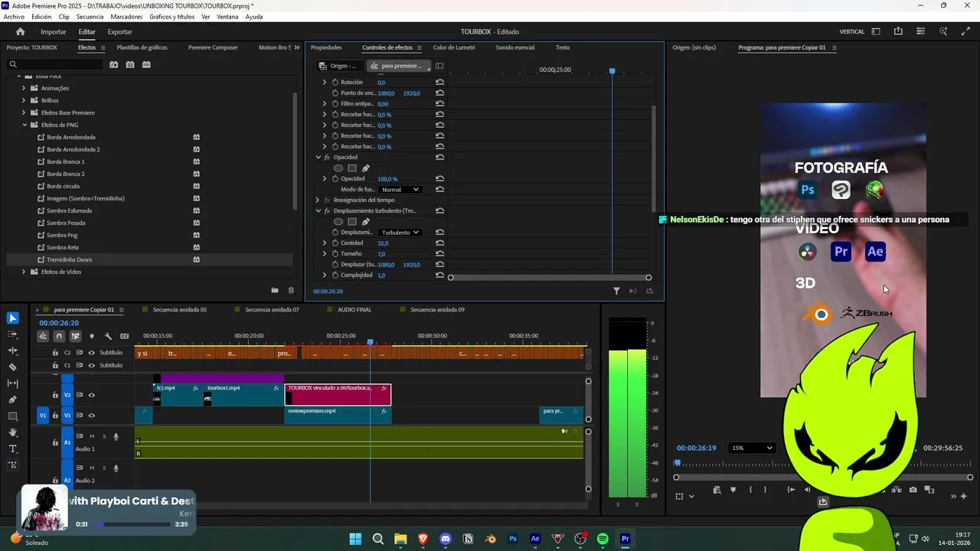Expand the Animações folder

tap(24, 88)
